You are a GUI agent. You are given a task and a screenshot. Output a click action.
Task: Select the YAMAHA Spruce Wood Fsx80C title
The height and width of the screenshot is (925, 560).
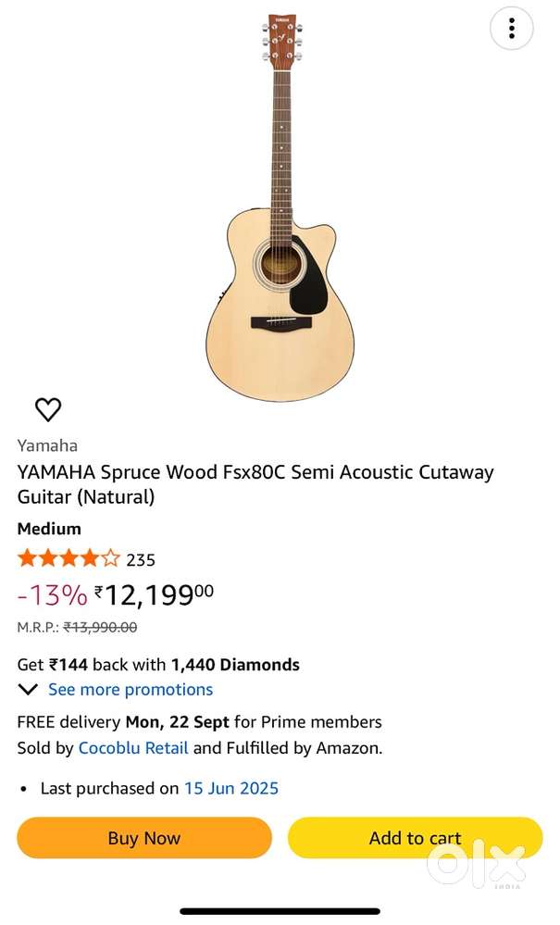click(255, 484)
